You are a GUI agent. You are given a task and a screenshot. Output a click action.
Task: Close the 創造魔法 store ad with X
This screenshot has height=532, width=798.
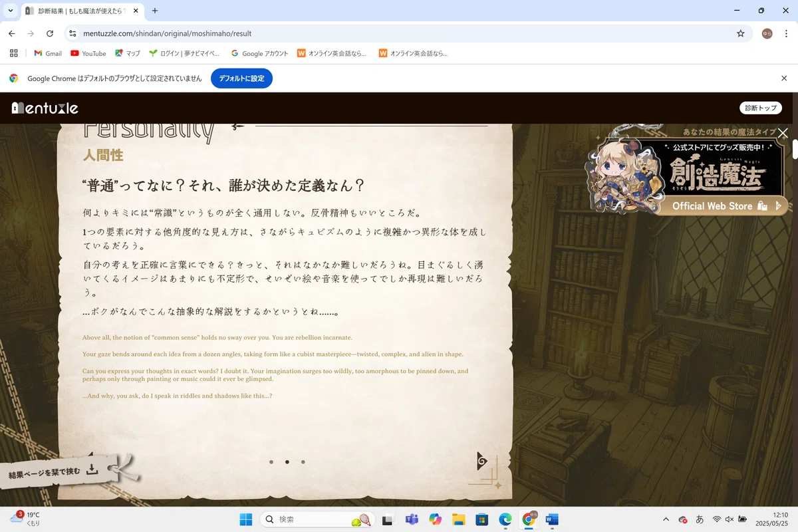783,133
